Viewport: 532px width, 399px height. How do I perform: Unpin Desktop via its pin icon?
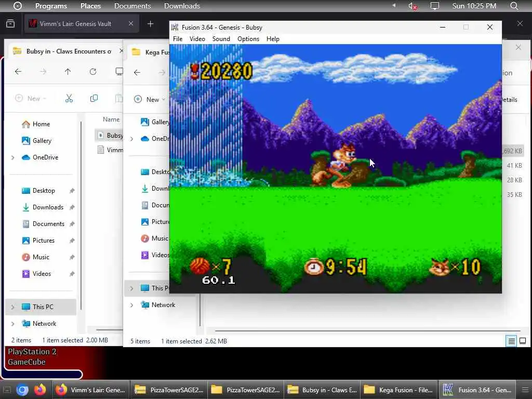(x=72, y=191)
